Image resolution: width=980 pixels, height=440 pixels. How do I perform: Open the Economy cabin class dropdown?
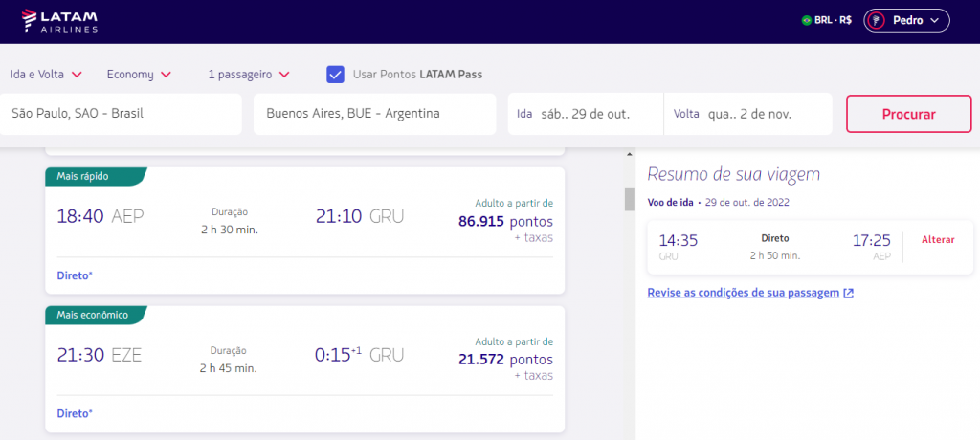[139, 75]
